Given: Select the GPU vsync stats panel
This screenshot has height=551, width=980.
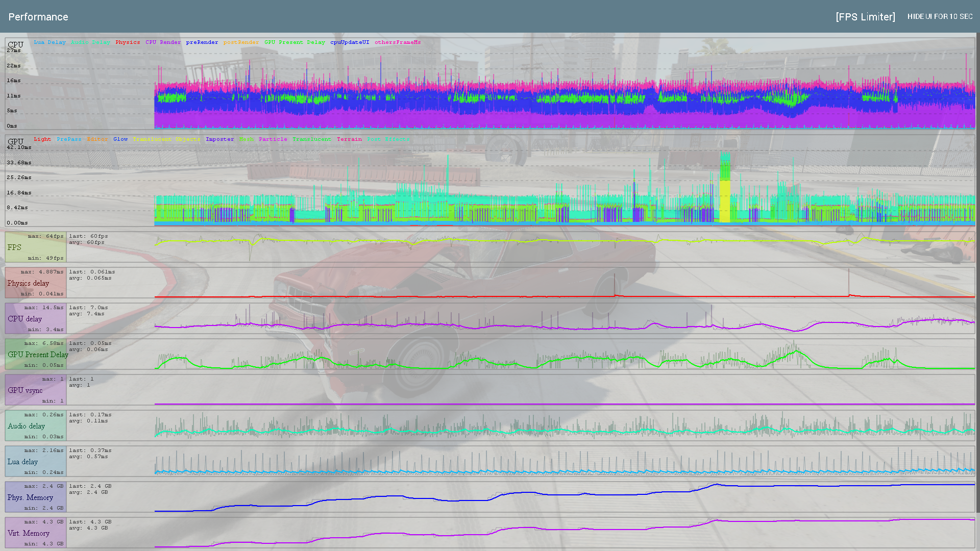Looking at the screenshot, I should 36,390.
